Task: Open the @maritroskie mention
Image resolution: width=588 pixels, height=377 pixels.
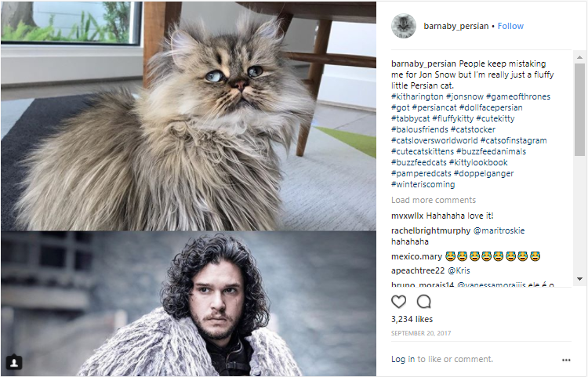Action: pyautogui.click(x=499, y=230)
